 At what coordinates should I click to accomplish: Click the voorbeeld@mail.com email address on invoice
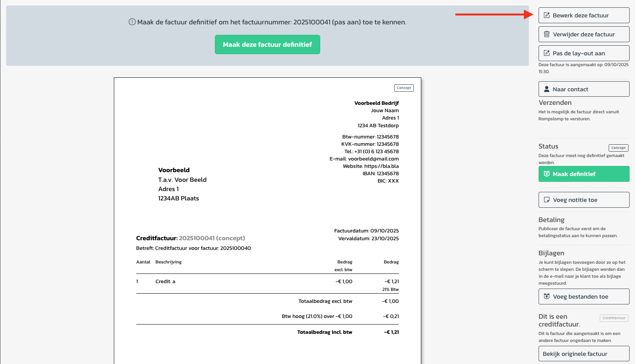[x=373, y=159]
